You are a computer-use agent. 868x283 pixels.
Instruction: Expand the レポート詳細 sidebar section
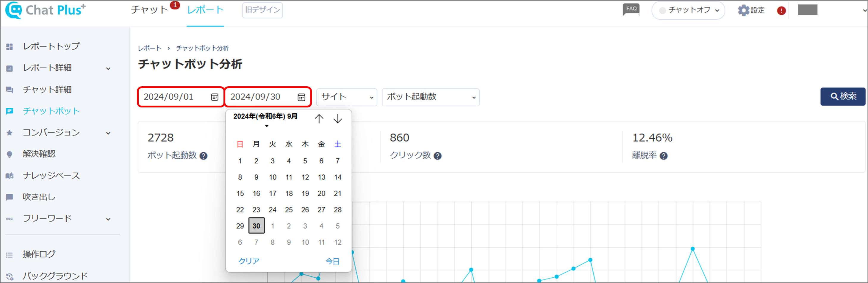108,68
